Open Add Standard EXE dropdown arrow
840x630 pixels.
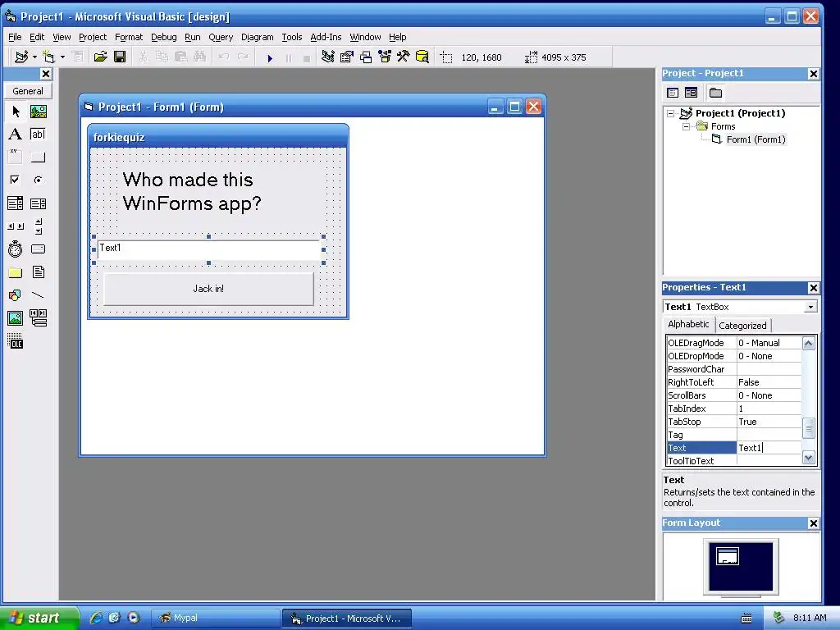tap(34, 57)
